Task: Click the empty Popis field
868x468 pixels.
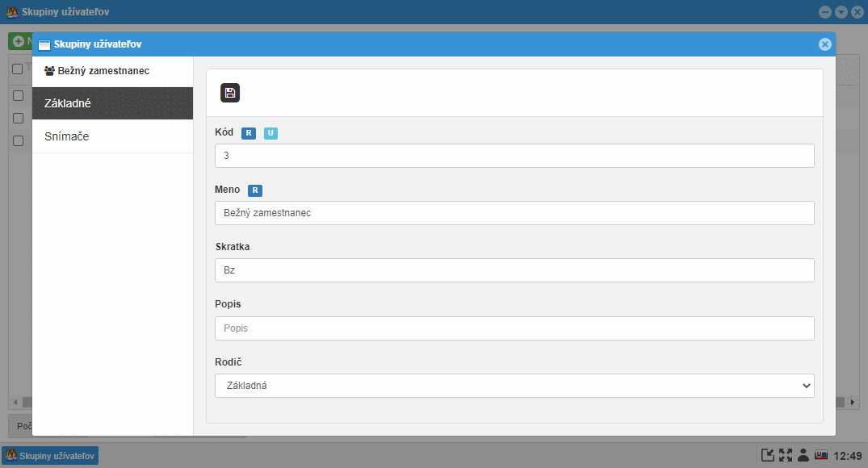Action: 514,328
